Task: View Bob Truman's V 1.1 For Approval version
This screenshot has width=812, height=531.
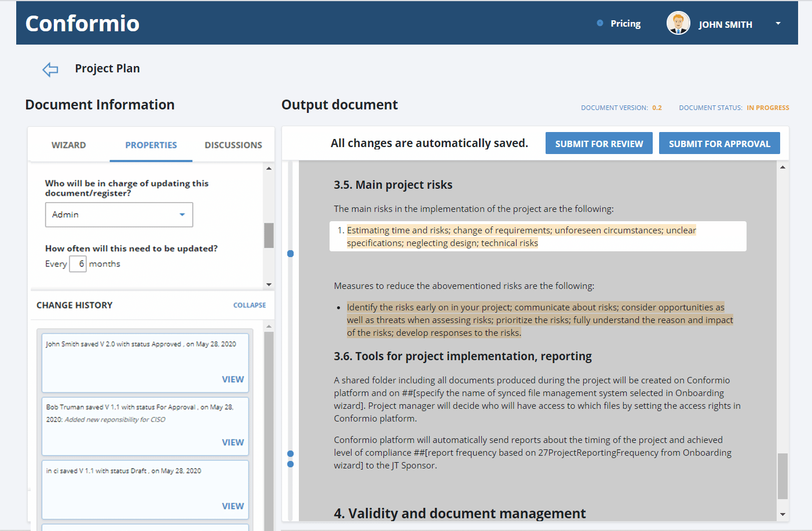Action: (x=233, y=442)
